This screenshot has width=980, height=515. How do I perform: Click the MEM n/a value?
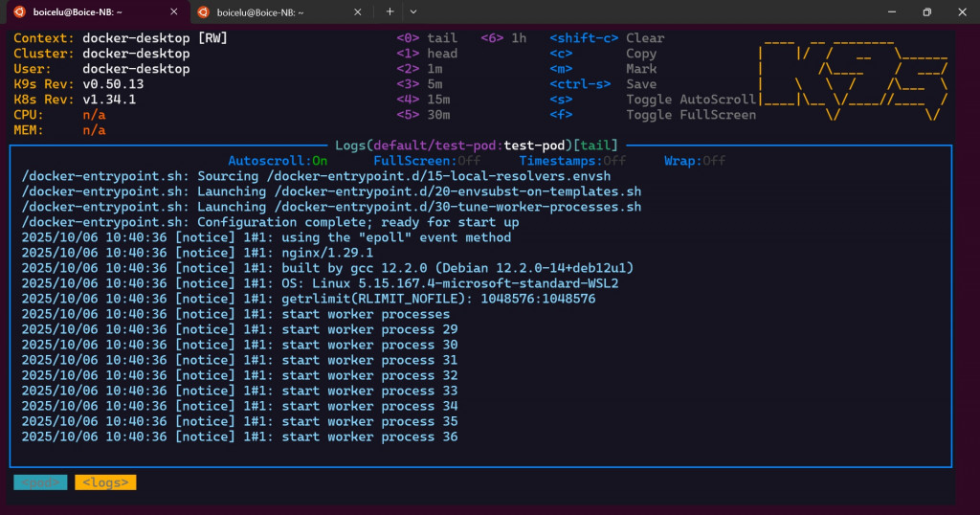(x=95, y=130)
